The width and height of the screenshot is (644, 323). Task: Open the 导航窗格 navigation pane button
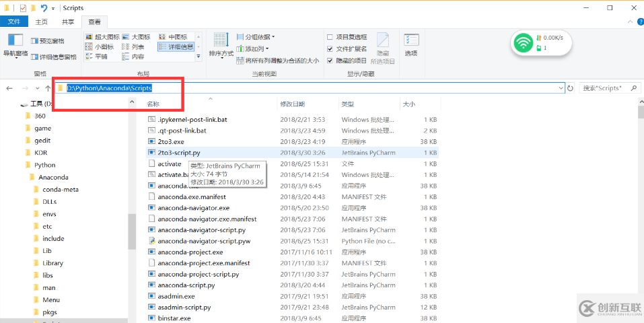click(15, 46)
